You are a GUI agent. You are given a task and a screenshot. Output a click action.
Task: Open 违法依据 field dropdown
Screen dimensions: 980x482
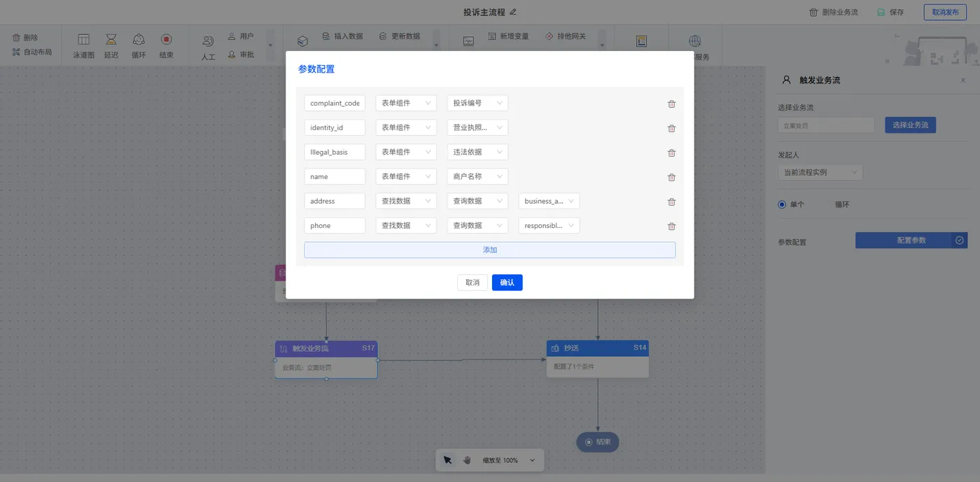coord(477,152)
